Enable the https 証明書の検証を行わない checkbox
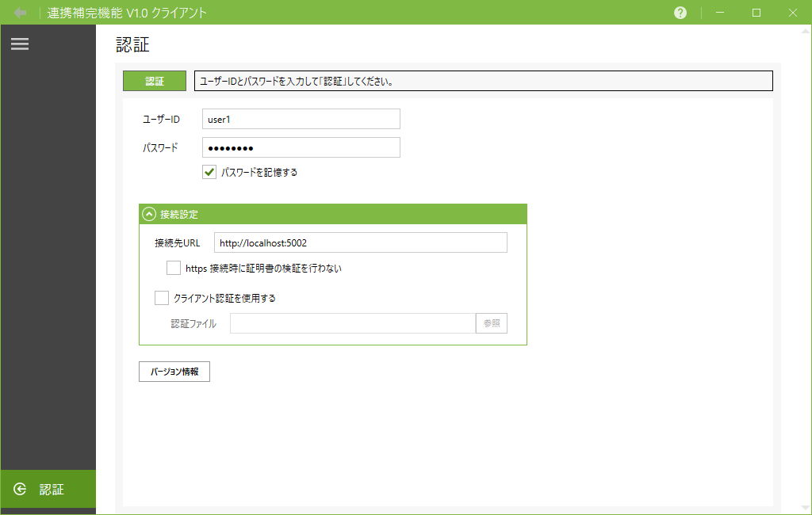 [174, 268]
